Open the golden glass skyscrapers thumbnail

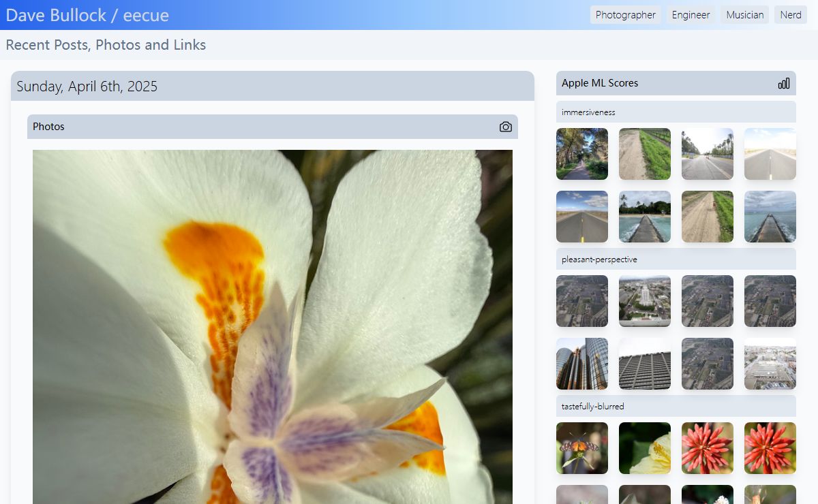582,364
